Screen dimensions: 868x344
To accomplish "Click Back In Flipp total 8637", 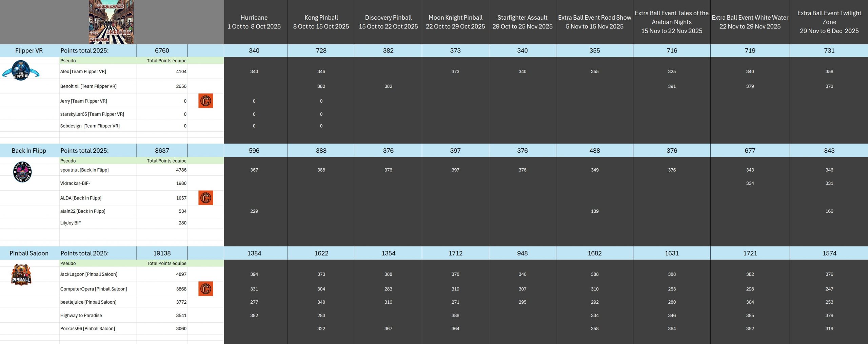I will coord(162,151).
